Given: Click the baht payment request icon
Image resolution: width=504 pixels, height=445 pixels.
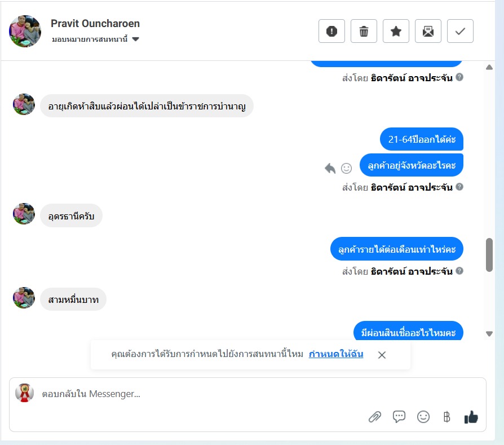Looking at the screenshot, I should pos(447,417).
